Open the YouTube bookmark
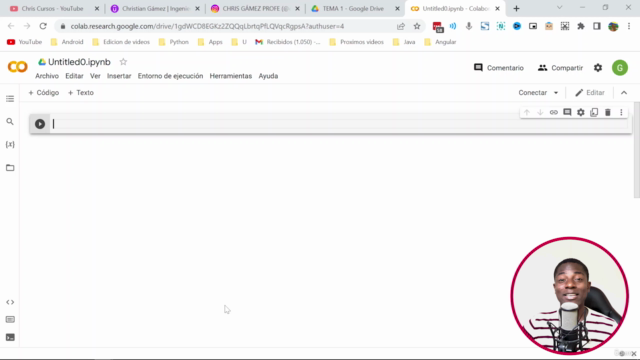640x360 pixels. [x=24, y=42]
